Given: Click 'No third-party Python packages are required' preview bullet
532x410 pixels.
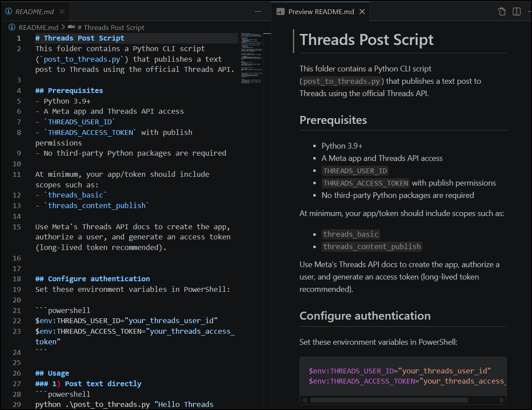Looking at the screenshot, I should tap(398, 195).
